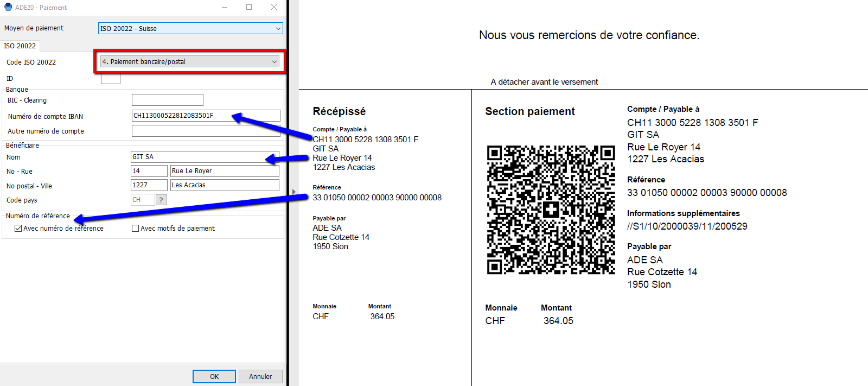Open the Moyen de paiement dropdown
868x386 pixels.
(190, 28)
